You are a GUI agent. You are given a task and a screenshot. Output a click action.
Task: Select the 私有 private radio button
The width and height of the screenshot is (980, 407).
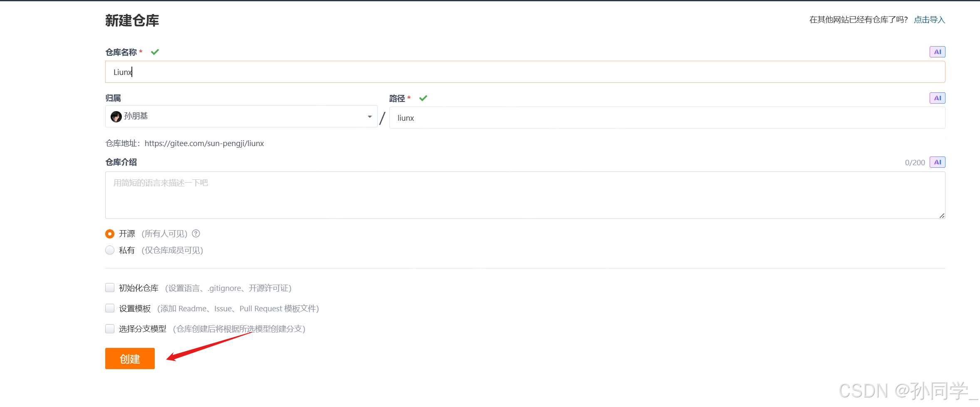click(110, 250)
